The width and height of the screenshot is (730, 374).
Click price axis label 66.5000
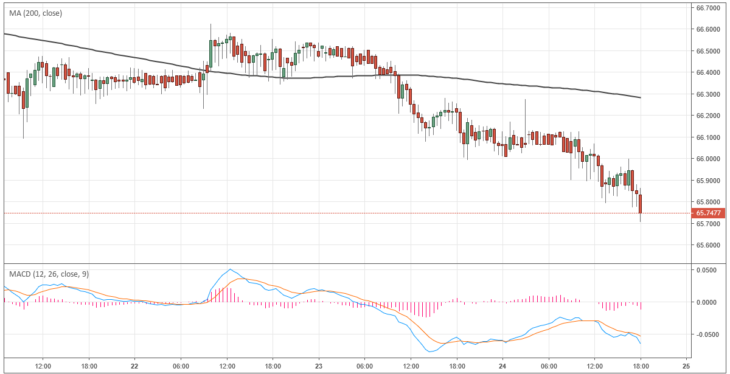708,51
